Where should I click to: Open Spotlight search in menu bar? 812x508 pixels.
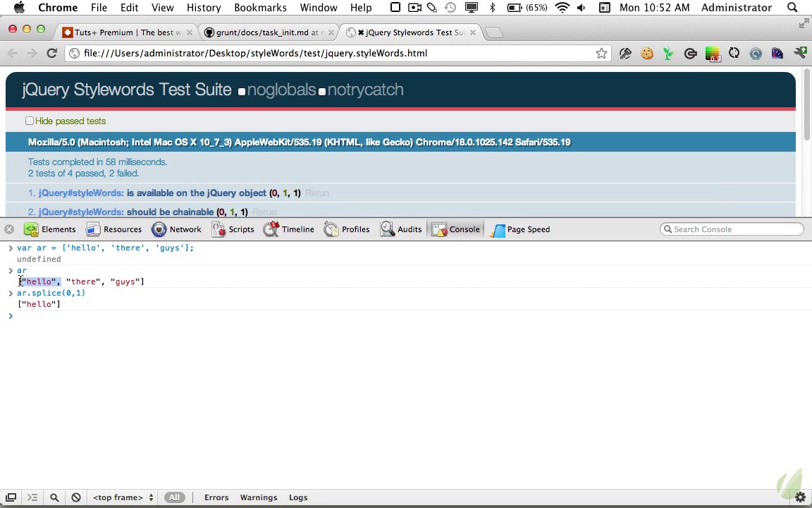792,7
